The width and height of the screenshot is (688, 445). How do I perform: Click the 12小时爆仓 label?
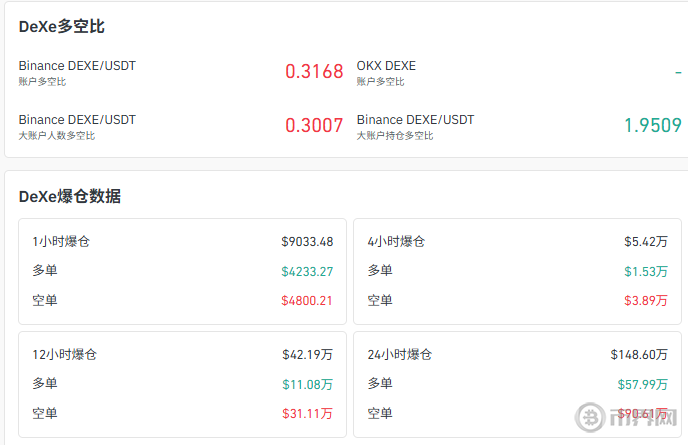(64, 355)
